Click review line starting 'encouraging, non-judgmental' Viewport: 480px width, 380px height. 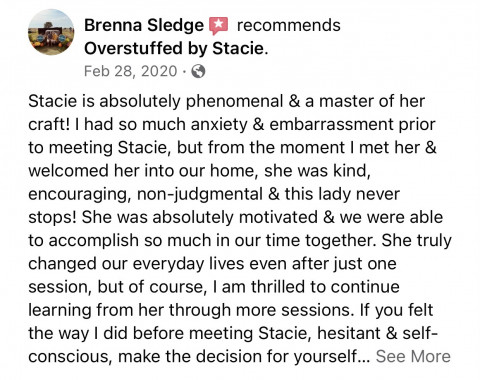(x=214, y=194)
